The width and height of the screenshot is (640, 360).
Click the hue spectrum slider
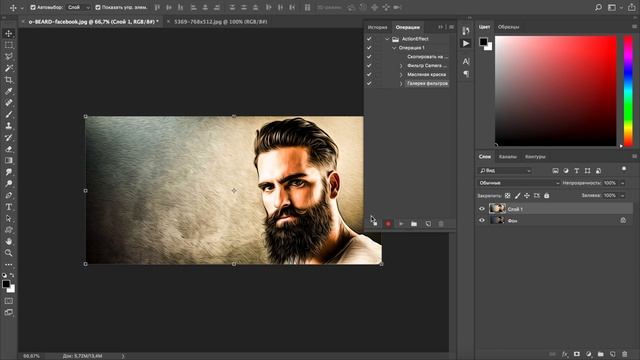629,91
